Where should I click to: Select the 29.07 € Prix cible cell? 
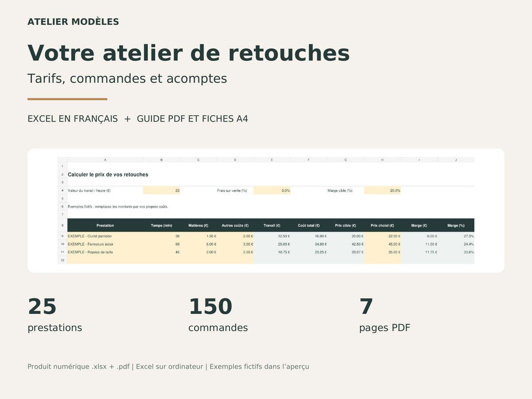coord(345,252)
